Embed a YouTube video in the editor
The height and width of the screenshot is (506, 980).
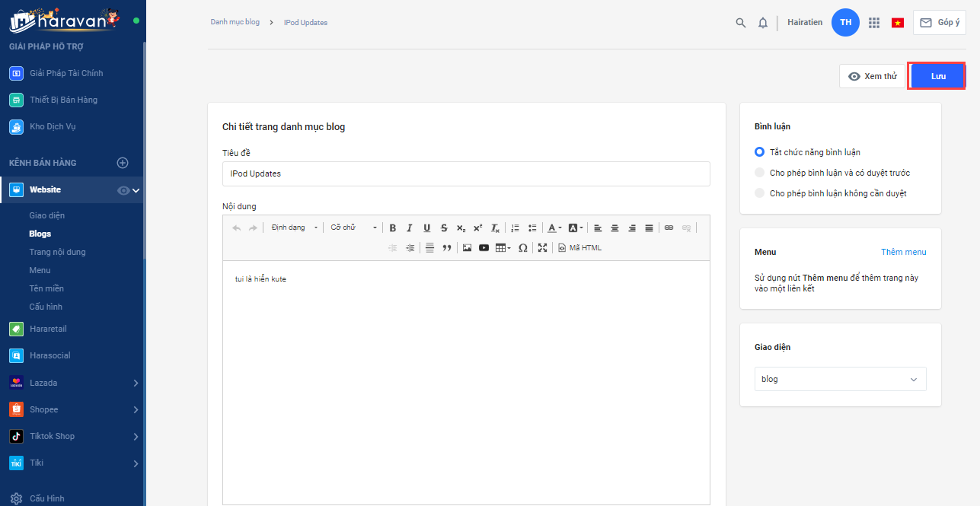[484, 248]
